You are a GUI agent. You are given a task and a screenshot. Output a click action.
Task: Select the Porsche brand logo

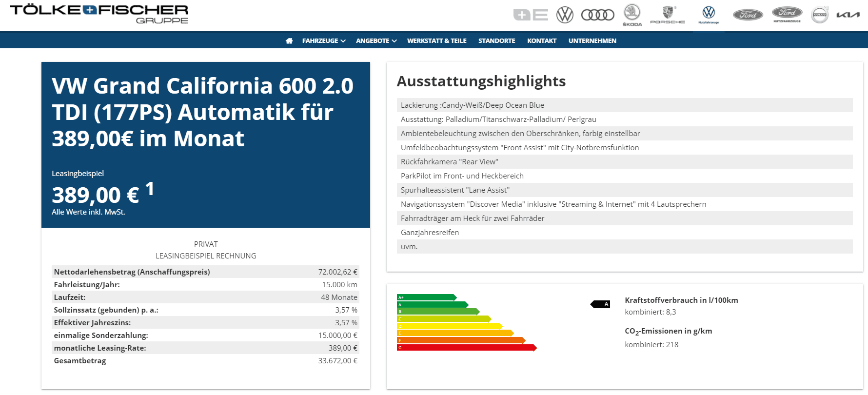[x=668, y=15]
